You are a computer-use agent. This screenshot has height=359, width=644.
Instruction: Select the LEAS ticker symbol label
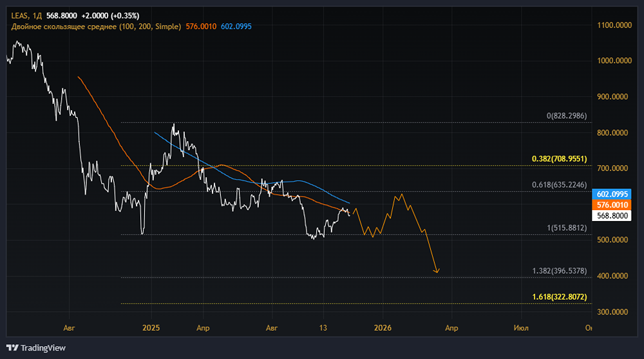(x=19, y=15)
